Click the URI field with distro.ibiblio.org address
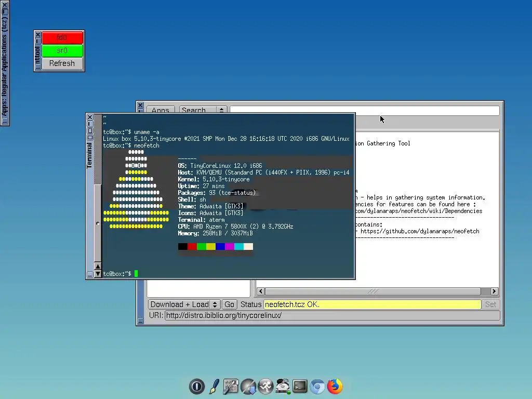 (x=332, y=315)
